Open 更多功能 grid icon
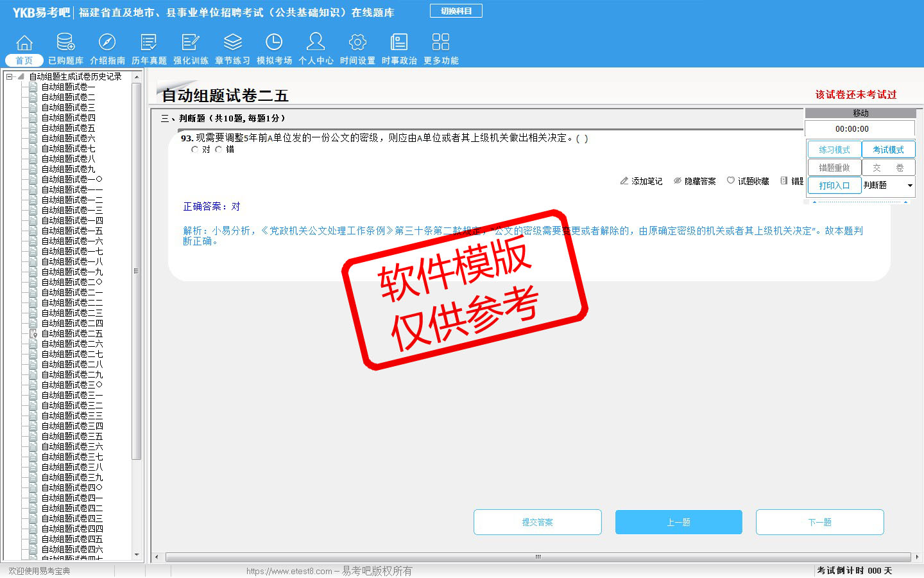 441,43
